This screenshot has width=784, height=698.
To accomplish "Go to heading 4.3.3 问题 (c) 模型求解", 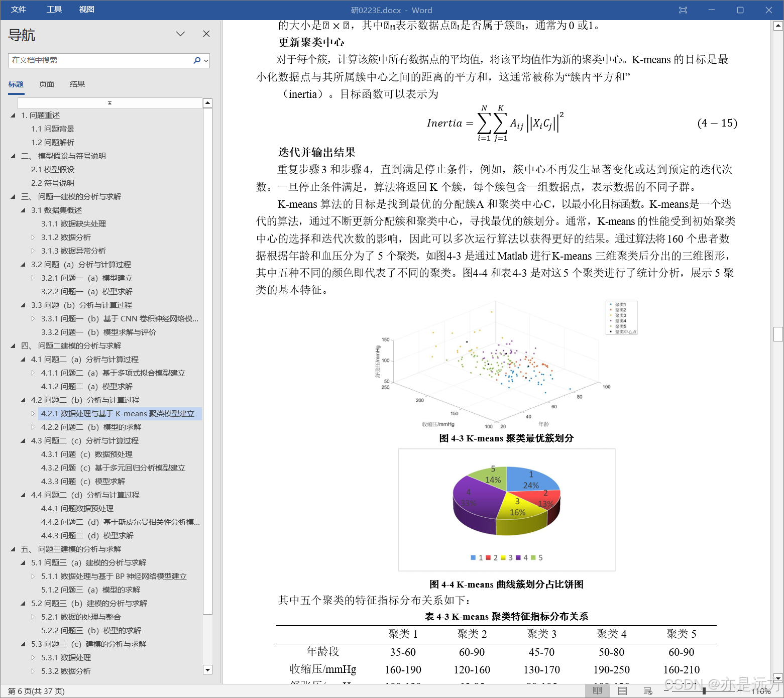I will tap(83, 482).
